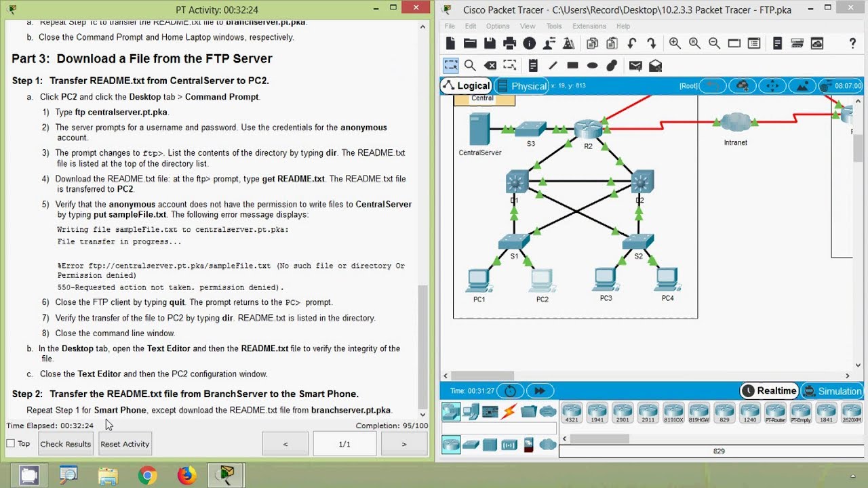868x488 pixels.
Task: Click the Check Results button
Action: tap(66, 444)
